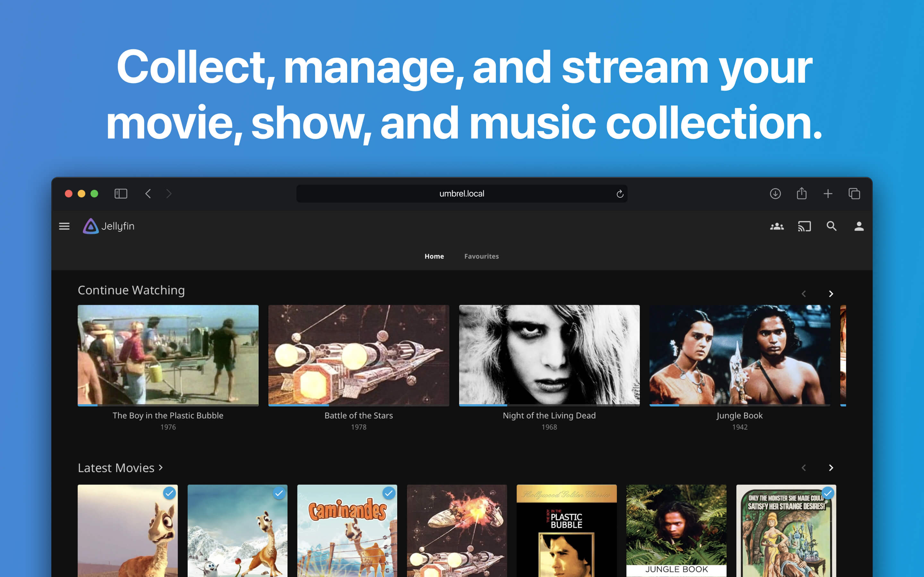The image size is (924, 577).
Task: Toggle checkmark on second llama movie
Action: pos(279,494)
